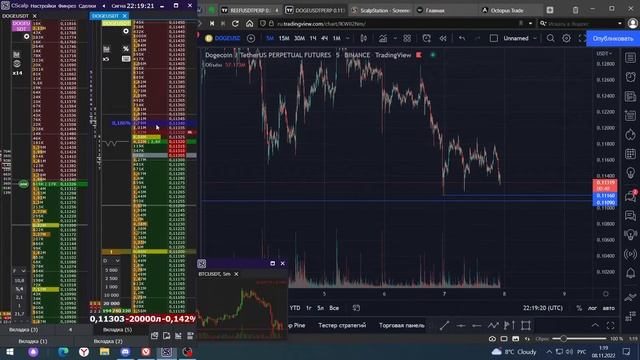Open CScalp 'Настройки' menu
The width and height of the screenshot is (640, 360).
(x=43, y=6)
